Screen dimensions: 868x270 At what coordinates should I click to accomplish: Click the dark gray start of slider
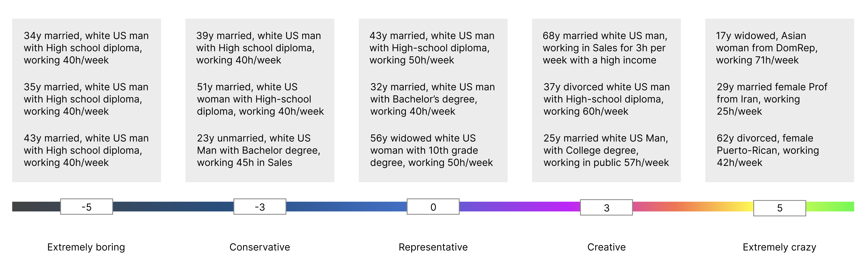pos(36,206)
